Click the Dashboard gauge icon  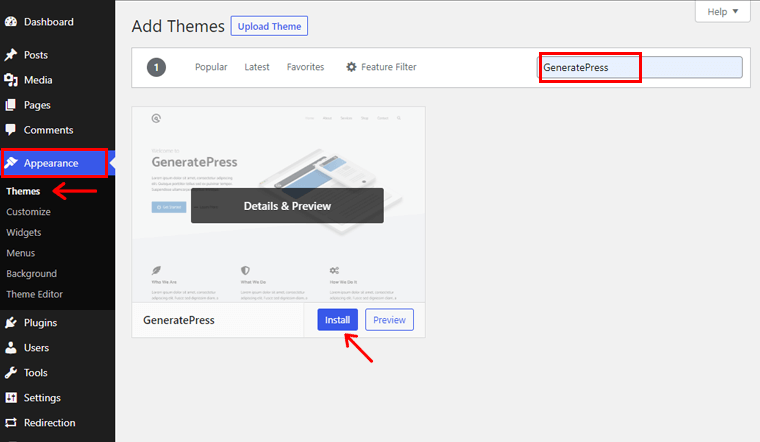[11, 21]
